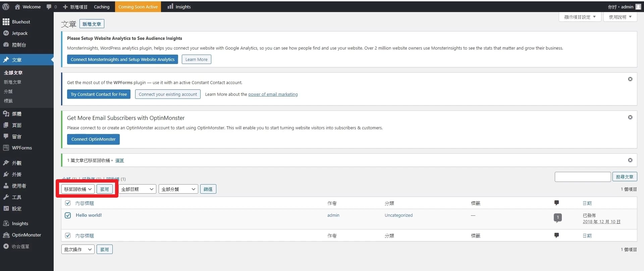Click the post search input field

(x=583, y=177)
